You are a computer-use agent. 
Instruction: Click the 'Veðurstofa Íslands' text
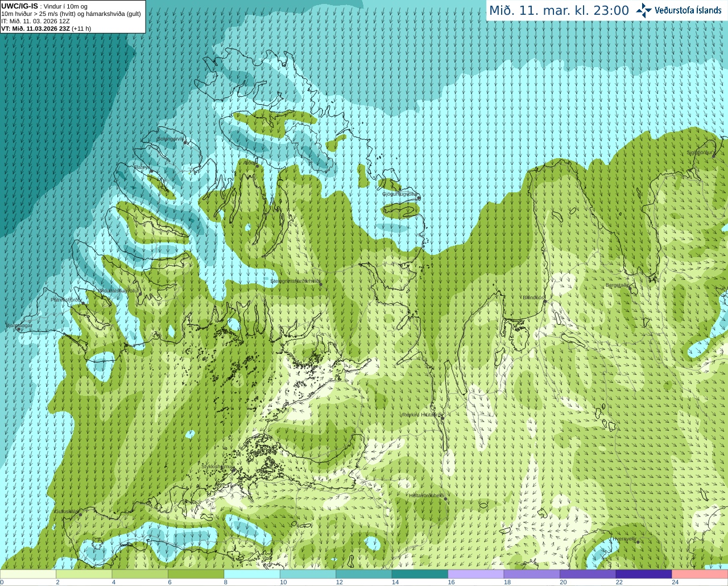click(x=688, y=10)
